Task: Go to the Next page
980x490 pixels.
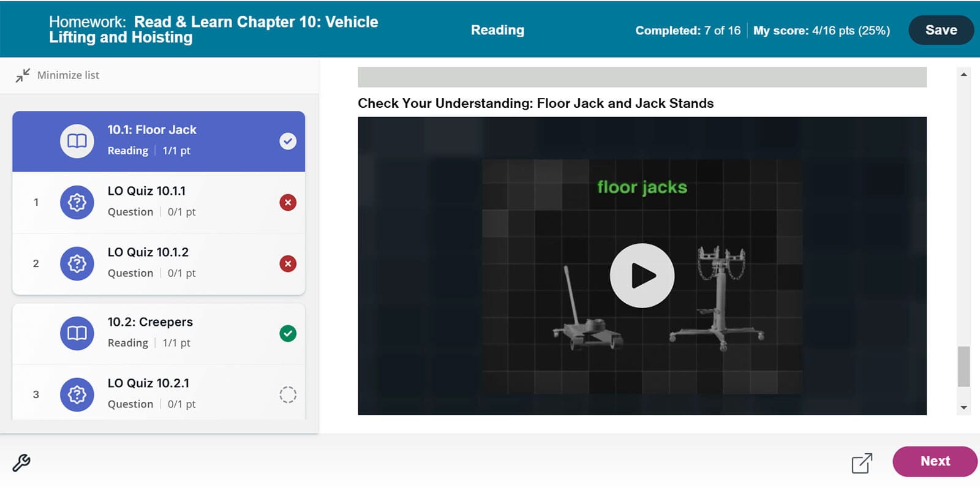Action: click(934, 461)
